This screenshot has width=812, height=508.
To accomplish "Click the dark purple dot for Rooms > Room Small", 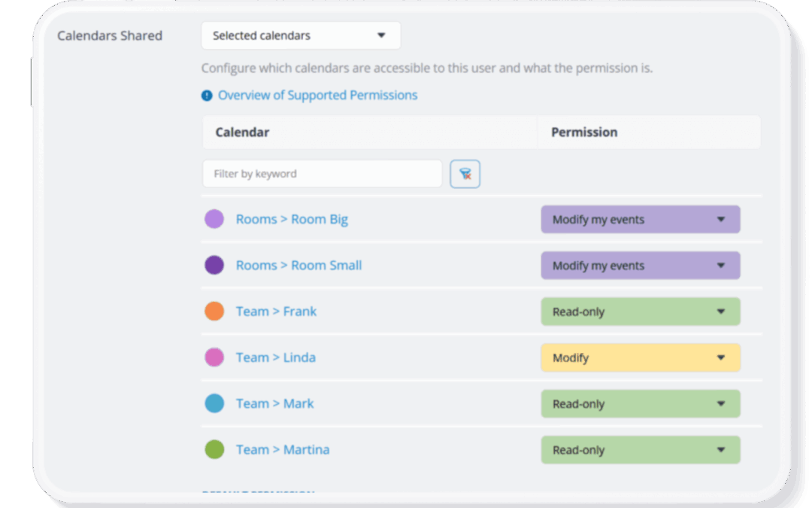I will pyautogui.click(x=213, y=265).
